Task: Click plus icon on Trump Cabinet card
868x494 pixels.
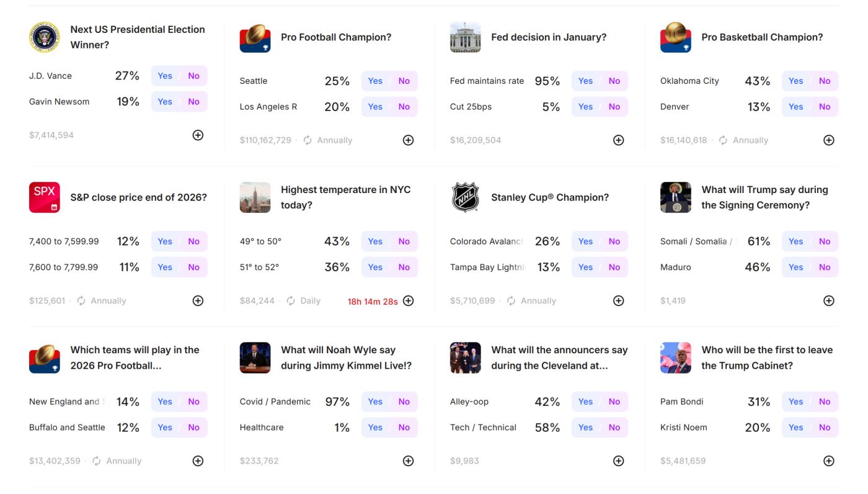Action: [828, 461]
